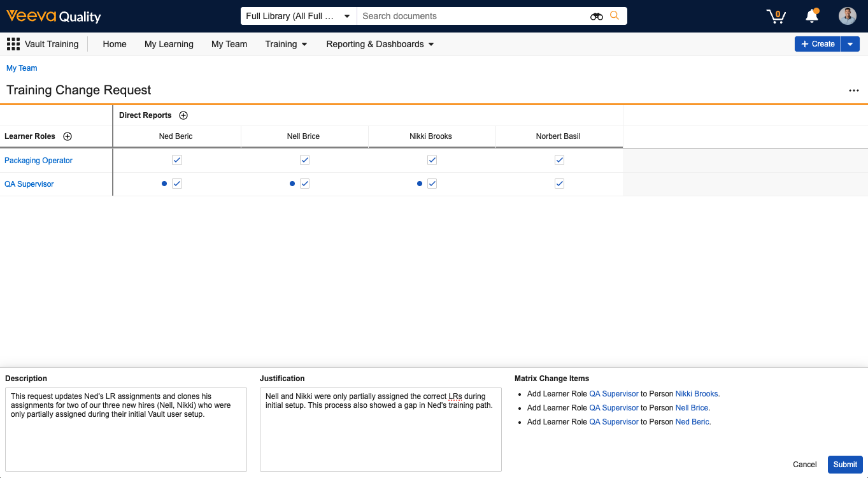The height and width of the screenshot is (478, 868).
Task: Click the binoculars advanced search icon
Action: (x=596, y=16)
